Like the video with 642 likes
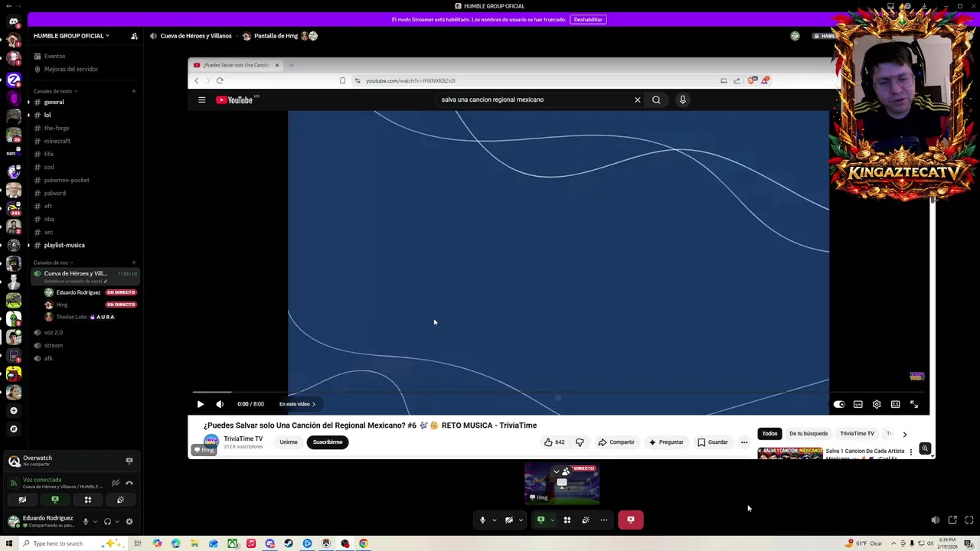 pyautogui.click(x=554, y=442)
